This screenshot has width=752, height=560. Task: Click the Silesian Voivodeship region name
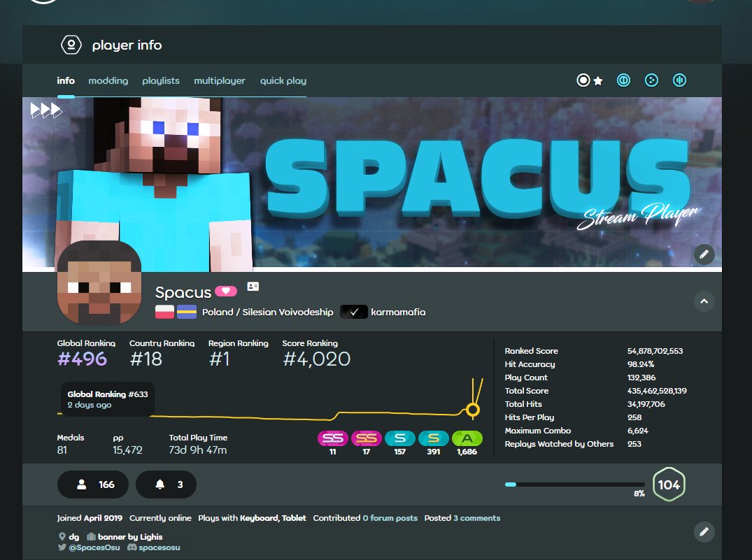[x=288, y=312]
